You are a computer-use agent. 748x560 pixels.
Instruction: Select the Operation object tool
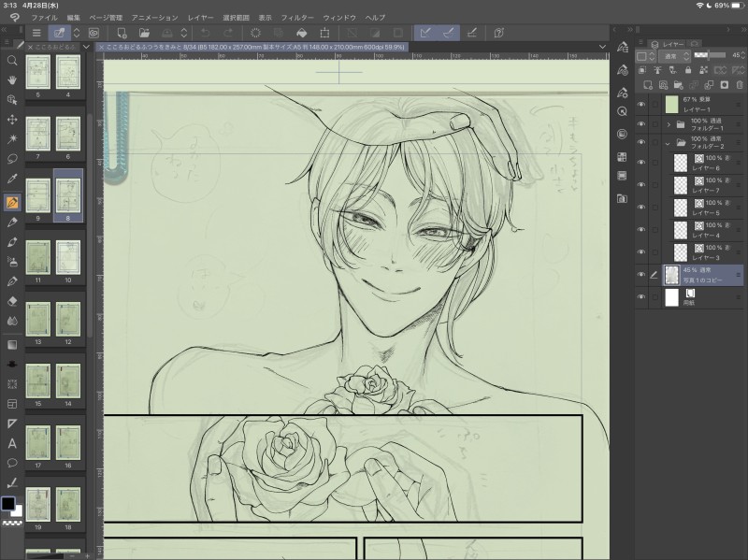[12, 99]
